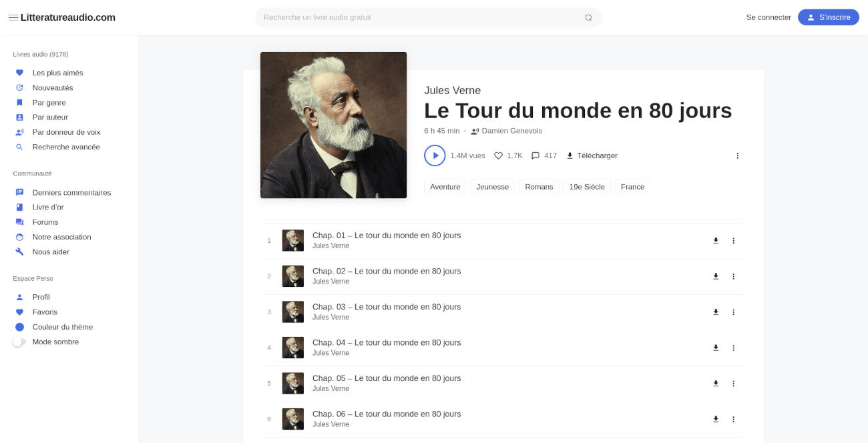This screenshot has height=443, width=868.
Task: Download chapter 01 using its download icon
Action: tap(716, 241)
